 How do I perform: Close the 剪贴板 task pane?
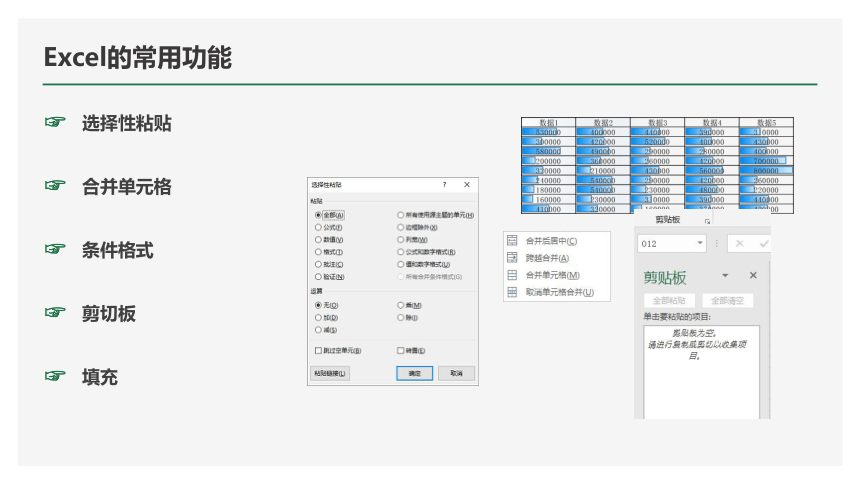tap(753, 275)
